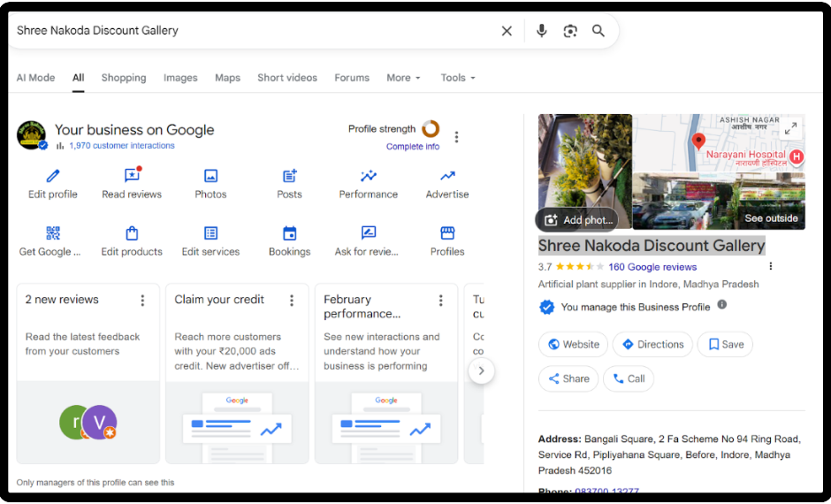This screenshot has width=831, height=504.
Task: Open options menu on 2 new reviews card
Action: tap(142, 301)
